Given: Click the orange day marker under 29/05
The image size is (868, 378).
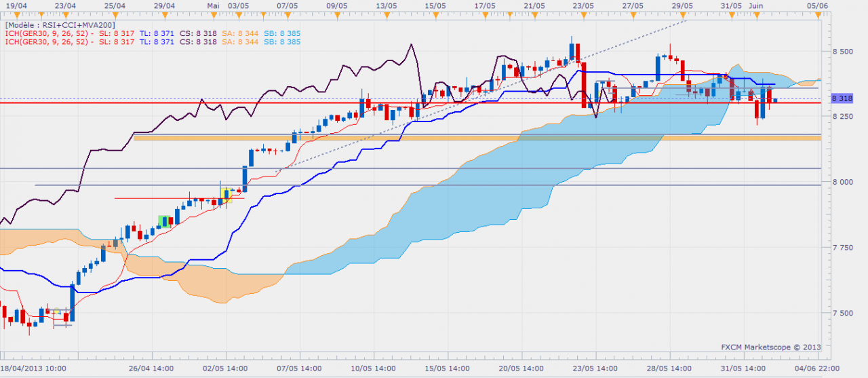Looking at the screenshot, I should tap(682, 14).
